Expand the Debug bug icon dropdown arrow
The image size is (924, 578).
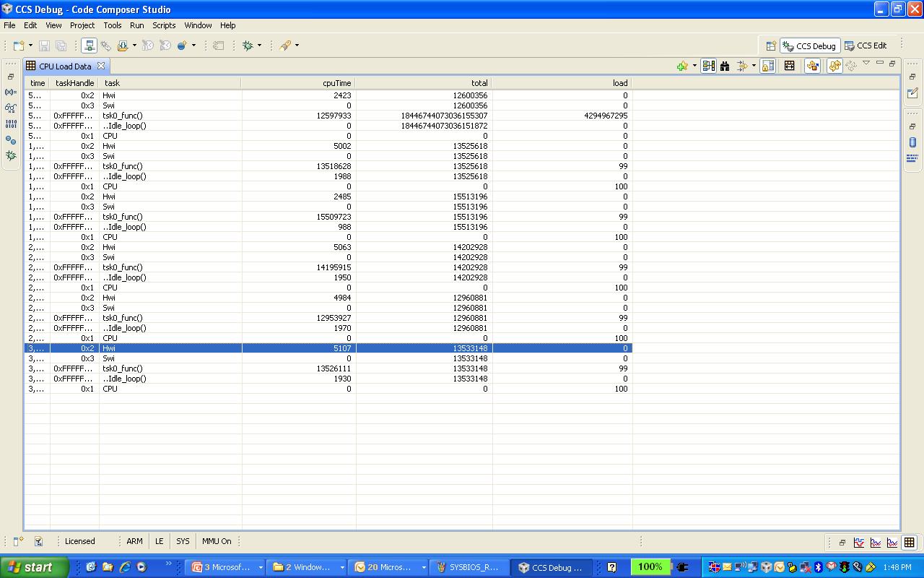pos(259,46)
